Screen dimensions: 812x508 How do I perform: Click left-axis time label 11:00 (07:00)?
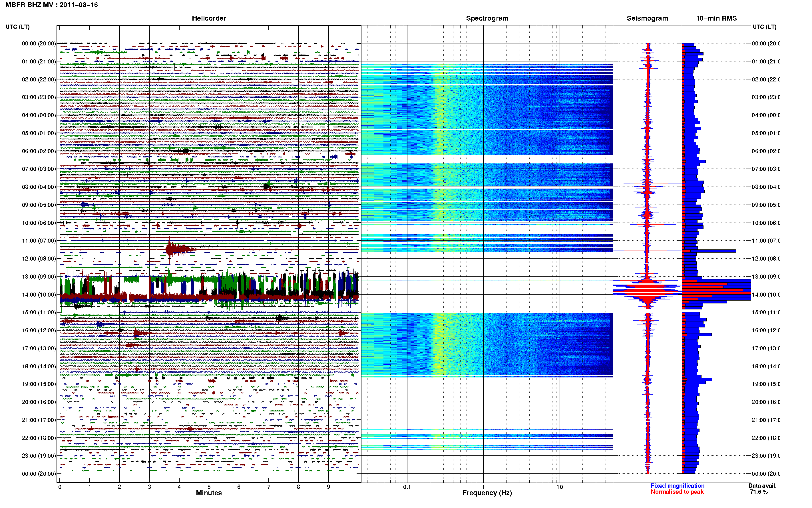pyautogui.click(x=39, y=241)
